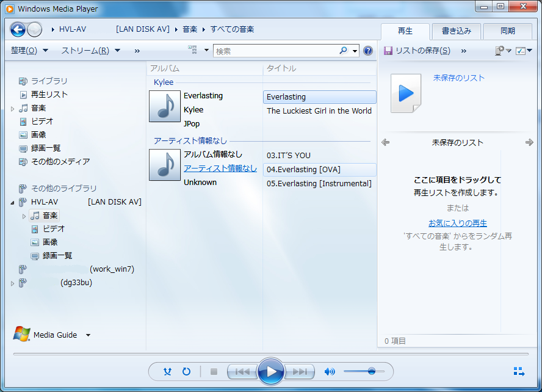Switch to the 書き込み tab
The height and width of the screenshot is (392, 542).
pos(457,31)
